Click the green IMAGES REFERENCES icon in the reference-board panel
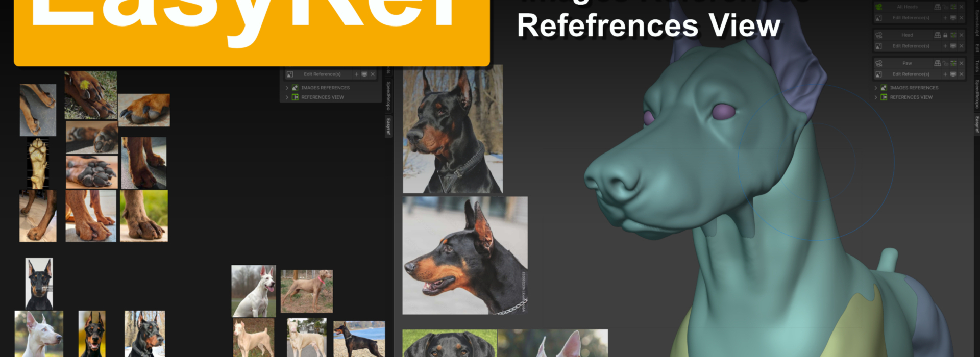Viewport: 980px width, 357px height. click(295, 88)
